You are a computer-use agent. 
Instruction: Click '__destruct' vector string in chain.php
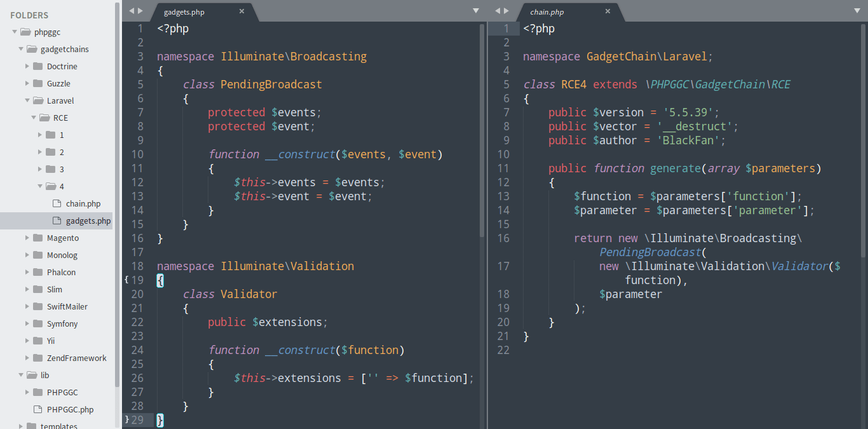695,126
